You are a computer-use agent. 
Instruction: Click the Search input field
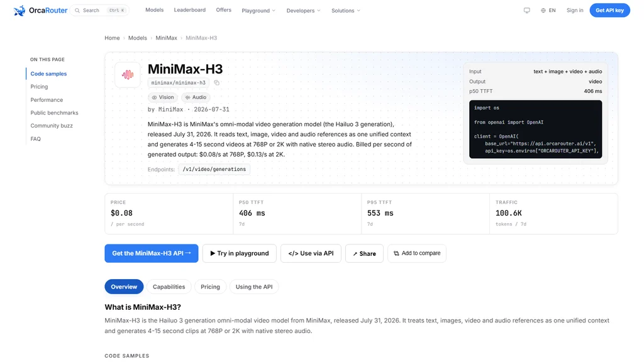(x=99, y=10)
